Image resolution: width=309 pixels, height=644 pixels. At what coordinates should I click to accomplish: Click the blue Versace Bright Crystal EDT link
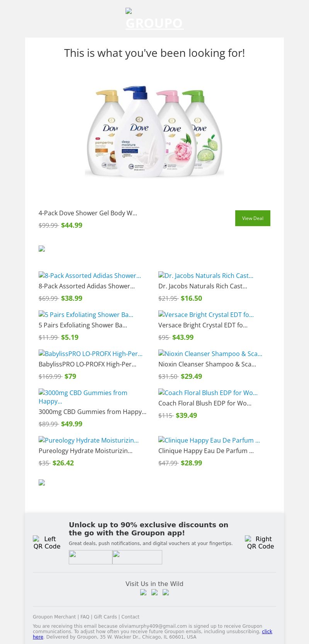[206, 315]
